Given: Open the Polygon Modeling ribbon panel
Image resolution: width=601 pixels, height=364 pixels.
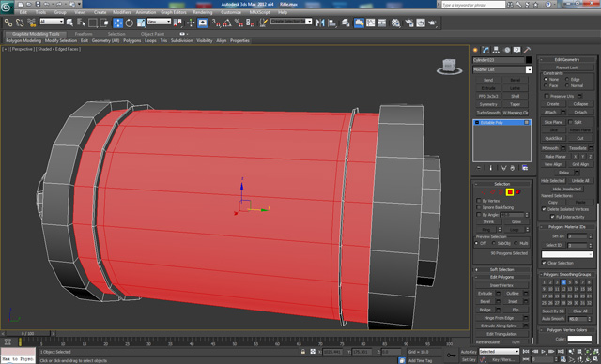Looking at the screenshot, I should (x=23, y=40).
